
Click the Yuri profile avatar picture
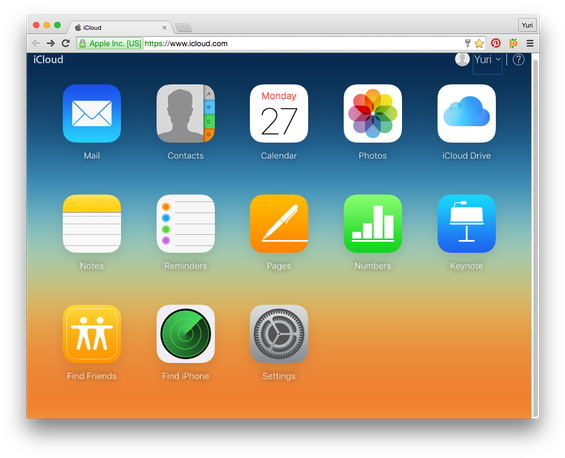tap(462, 59)
